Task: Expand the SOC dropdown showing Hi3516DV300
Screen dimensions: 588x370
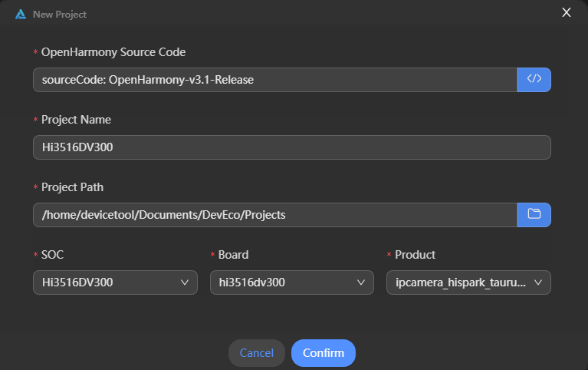Action: pos(115,282)
